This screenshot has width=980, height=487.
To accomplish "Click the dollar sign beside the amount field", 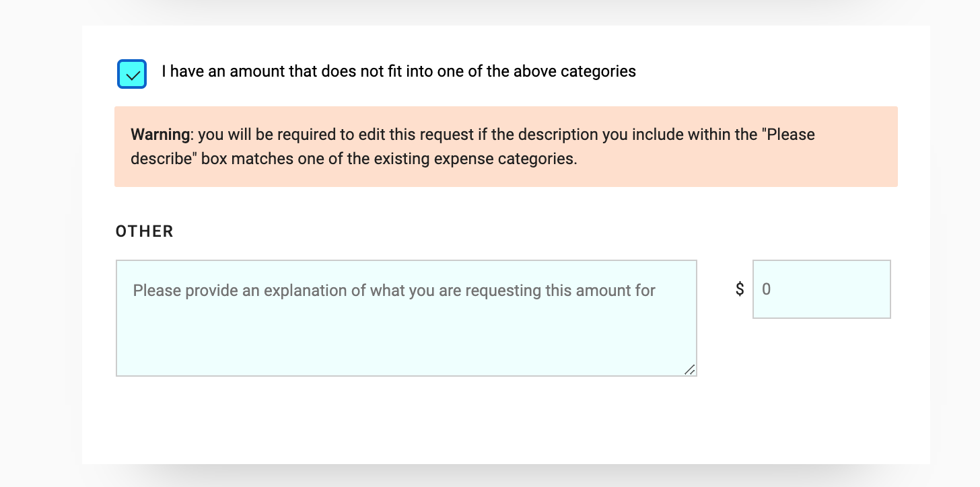I will tap(740, 289).
